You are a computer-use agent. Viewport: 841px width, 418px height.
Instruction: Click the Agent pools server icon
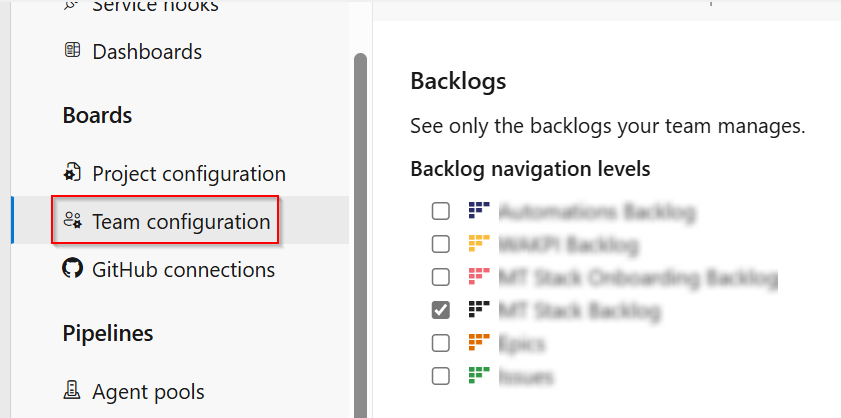coord(72,391)
